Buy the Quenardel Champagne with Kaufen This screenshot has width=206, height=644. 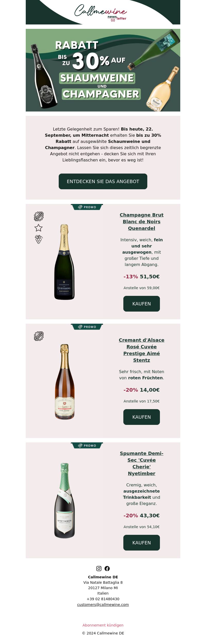[x=142, y=304]
